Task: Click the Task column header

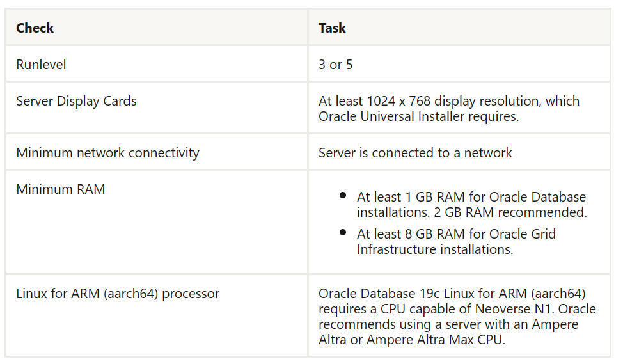Action: 332,28
